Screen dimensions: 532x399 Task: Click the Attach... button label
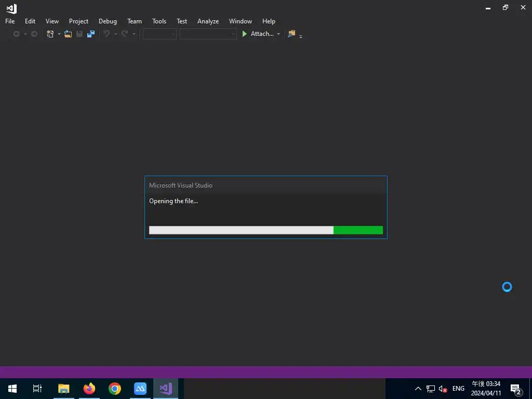[x=262, y=34]
